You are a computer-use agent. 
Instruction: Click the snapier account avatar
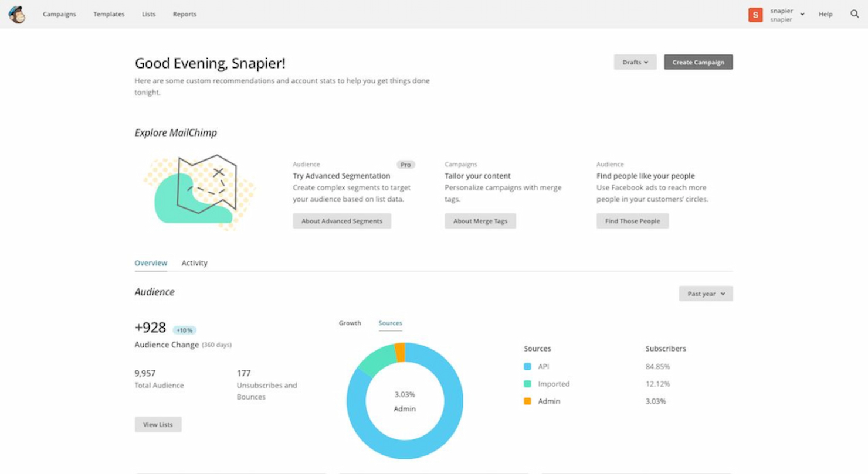pos(754,15)
